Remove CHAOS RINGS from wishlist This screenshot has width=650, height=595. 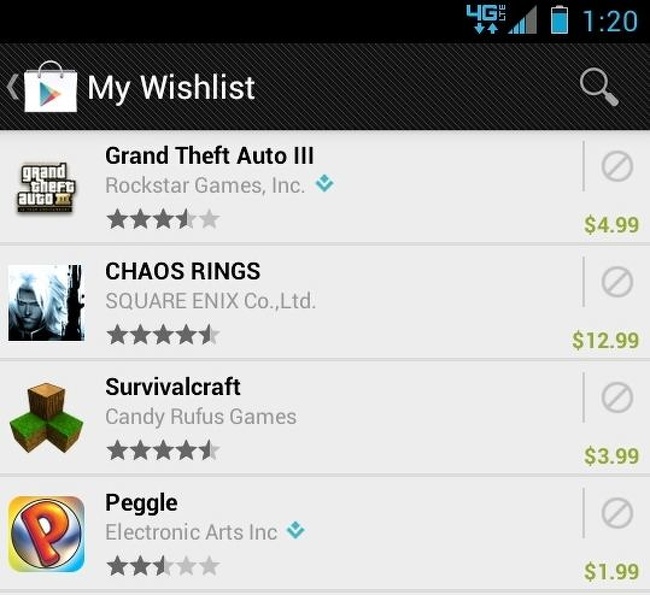point(617,282)
